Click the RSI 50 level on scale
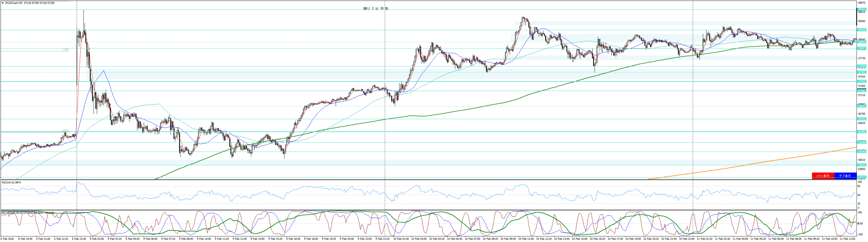The image size is (868, 242). (859, 195)
